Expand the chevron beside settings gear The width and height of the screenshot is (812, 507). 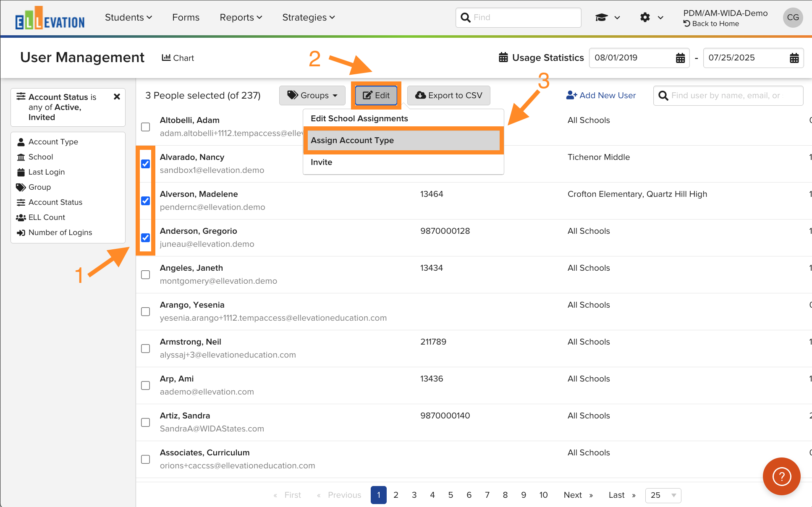660,18
